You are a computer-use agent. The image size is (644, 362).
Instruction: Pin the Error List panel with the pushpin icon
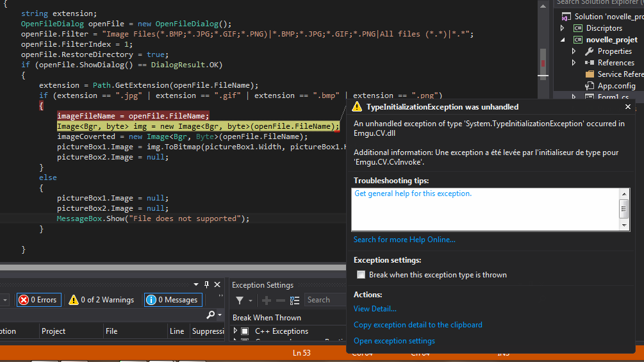tap(206, 284)
